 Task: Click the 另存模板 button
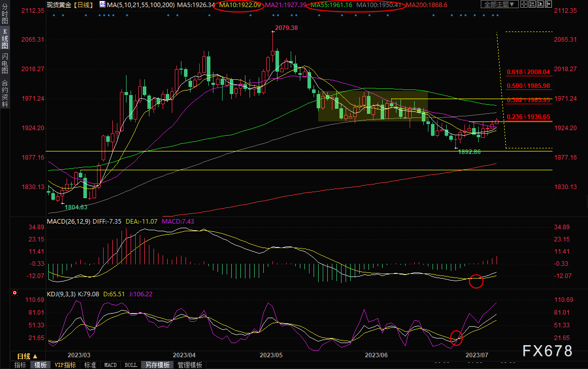click(158, 365)
